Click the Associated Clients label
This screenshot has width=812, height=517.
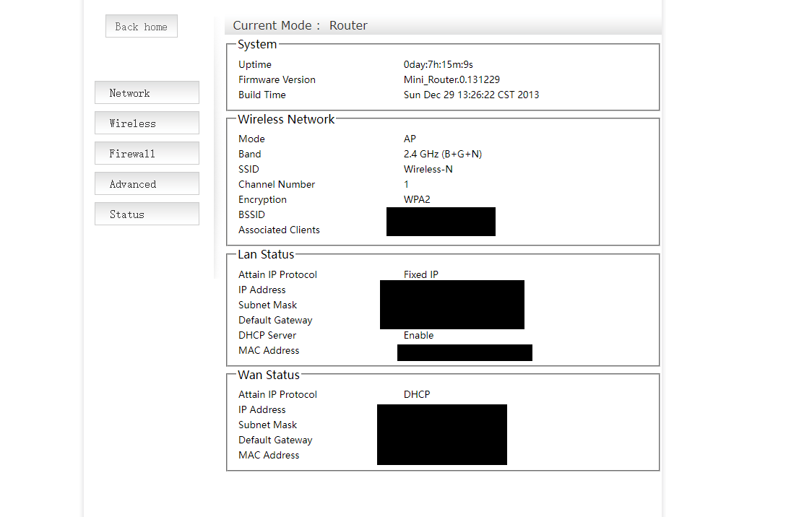click(x=279, y=230)
